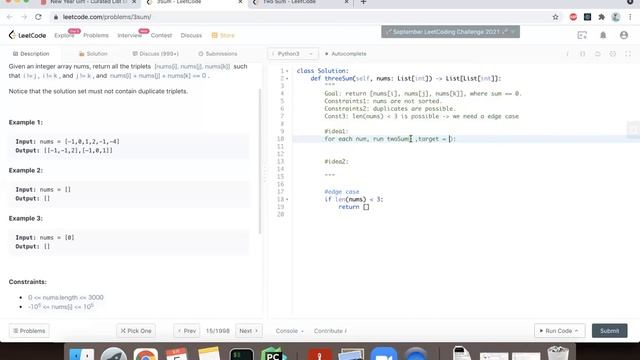Go to the Prev problem
This screenshot has width=640, height=360.
[x=187, y=331]
